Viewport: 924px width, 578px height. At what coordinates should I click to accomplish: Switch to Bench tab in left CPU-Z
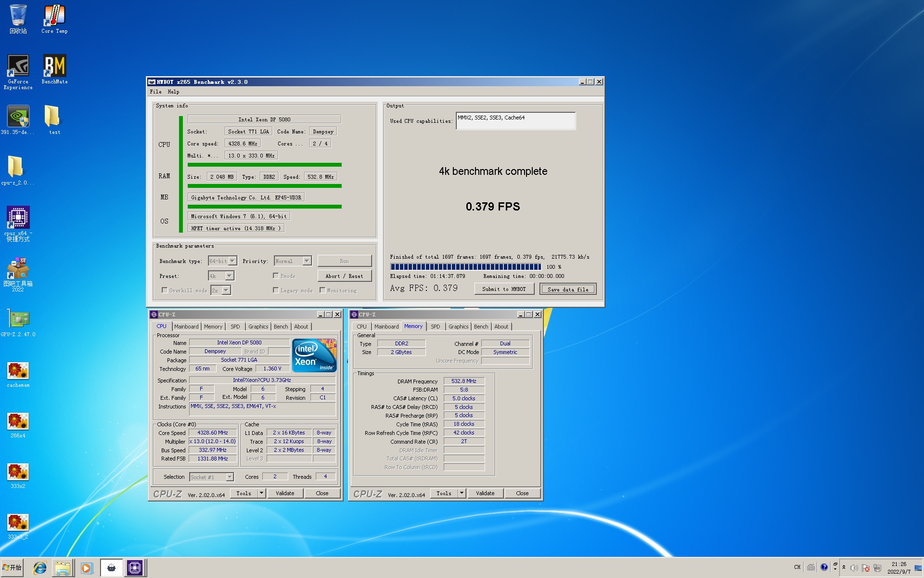[281, 327]
